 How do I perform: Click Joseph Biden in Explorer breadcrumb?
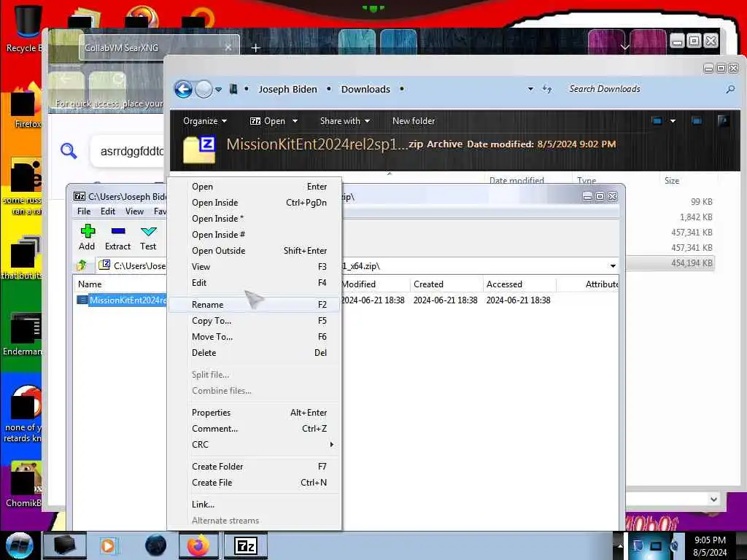[x=287, y=89]
